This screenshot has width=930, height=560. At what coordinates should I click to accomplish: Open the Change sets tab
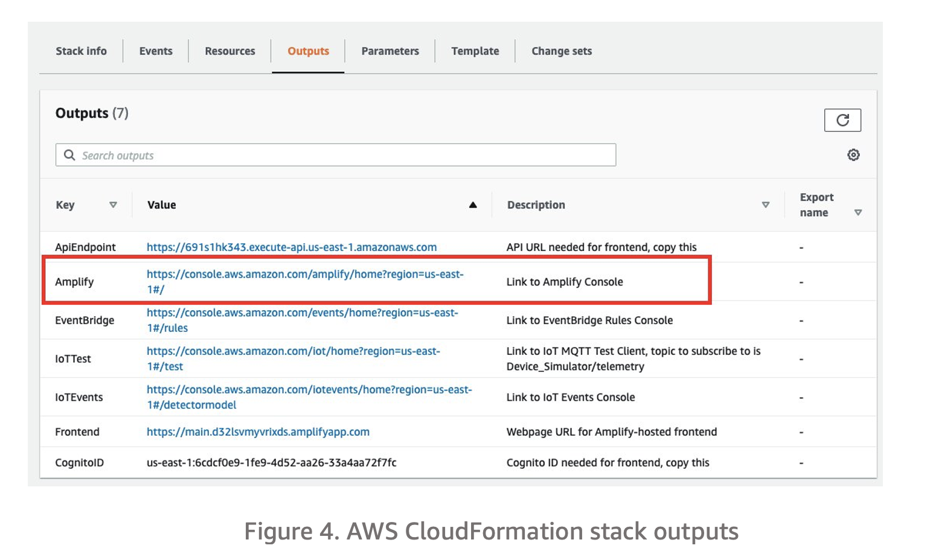pyautogui.click(x=561, y=51)
